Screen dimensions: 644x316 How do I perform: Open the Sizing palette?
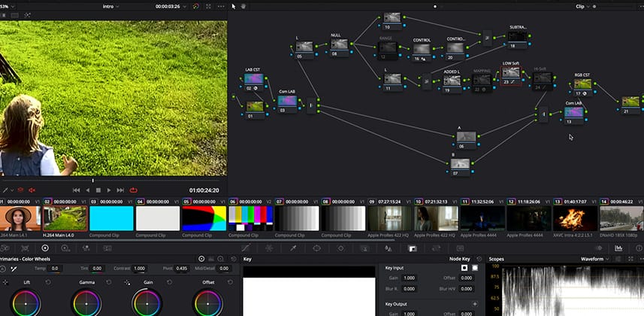436,248
